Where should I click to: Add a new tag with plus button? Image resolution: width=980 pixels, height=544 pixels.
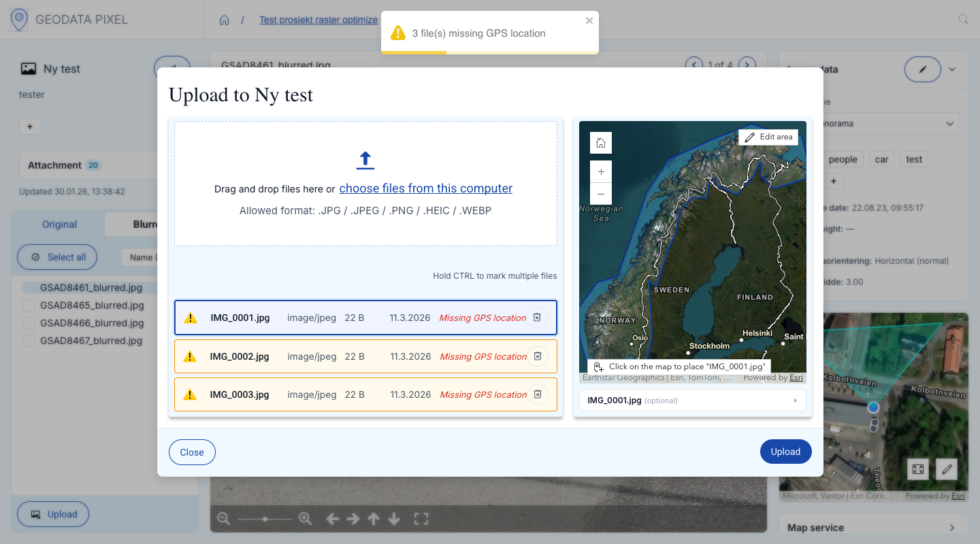(834, 181)
